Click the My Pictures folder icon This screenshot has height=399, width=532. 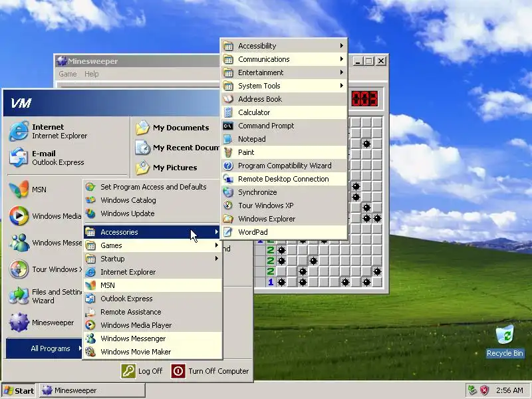point(142,168)
